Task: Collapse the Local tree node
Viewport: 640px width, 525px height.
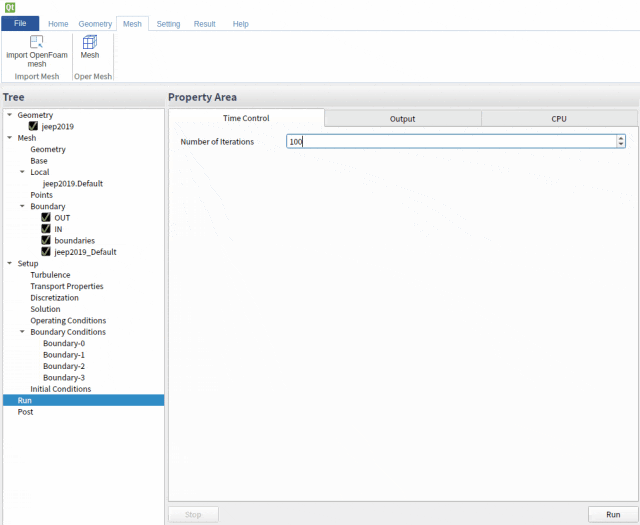Action: pyautogui.click(x=22, y=172)
